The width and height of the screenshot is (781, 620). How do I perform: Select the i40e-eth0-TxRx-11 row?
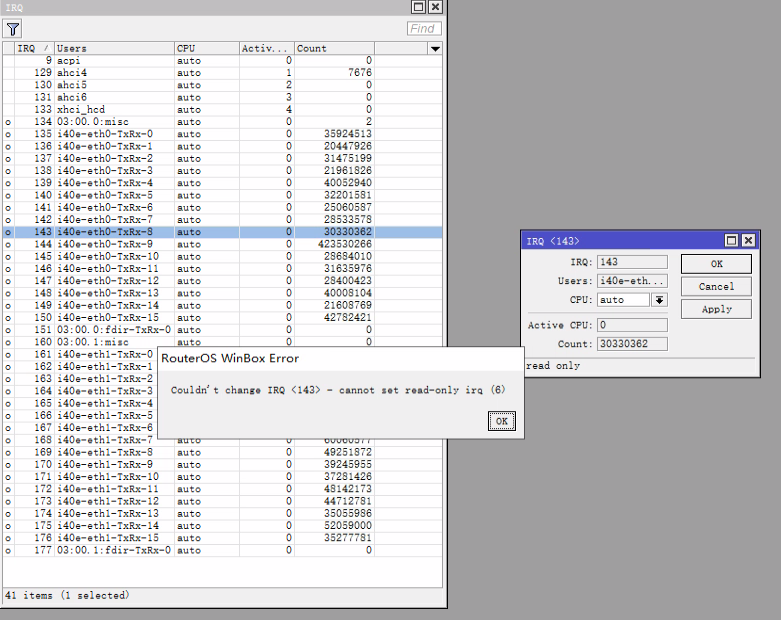pyautogui.click(x=222, y=269)
